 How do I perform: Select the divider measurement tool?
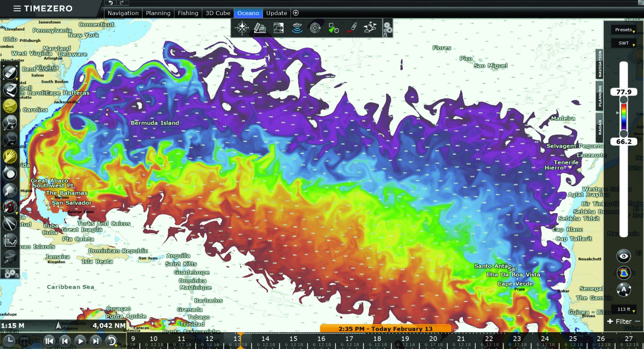pos(10,224)
